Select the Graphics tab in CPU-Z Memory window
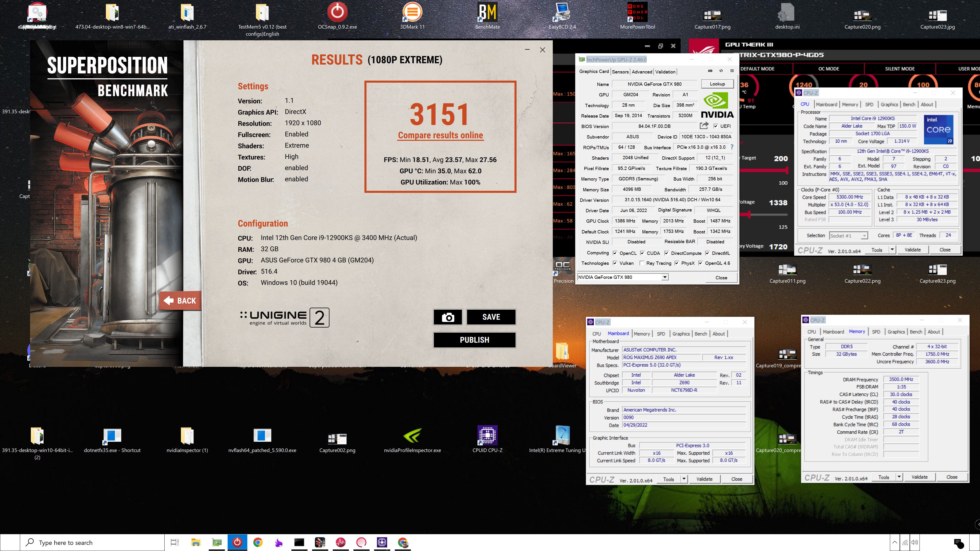This screenshot has width=980, height=551. (896, 332)
